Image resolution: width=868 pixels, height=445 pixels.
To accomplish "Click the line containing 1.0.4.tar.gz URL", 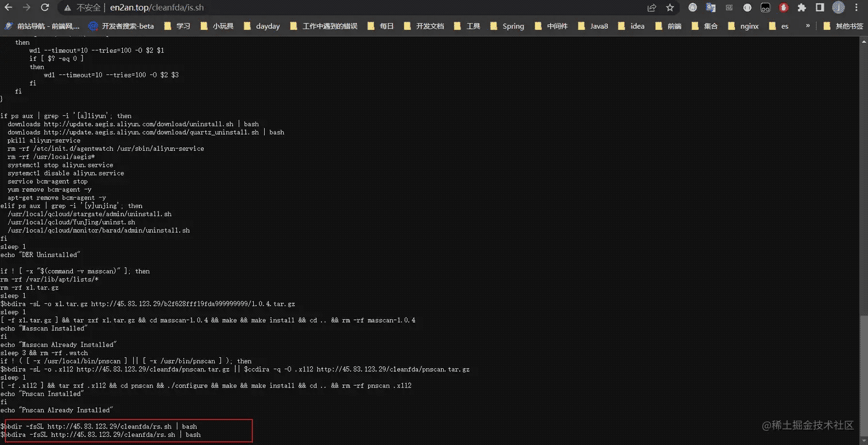I will click(148, 304).
